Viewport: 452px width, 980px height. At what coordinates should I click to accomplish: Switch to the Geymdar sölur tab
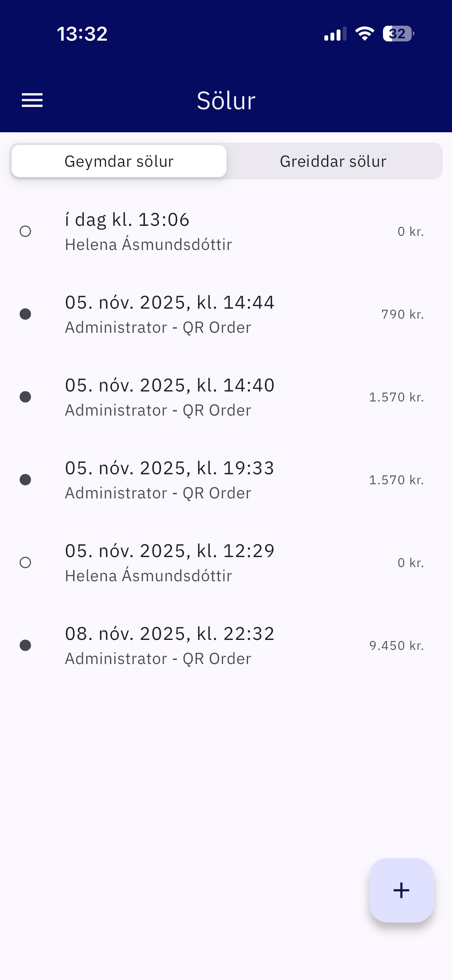119,161
